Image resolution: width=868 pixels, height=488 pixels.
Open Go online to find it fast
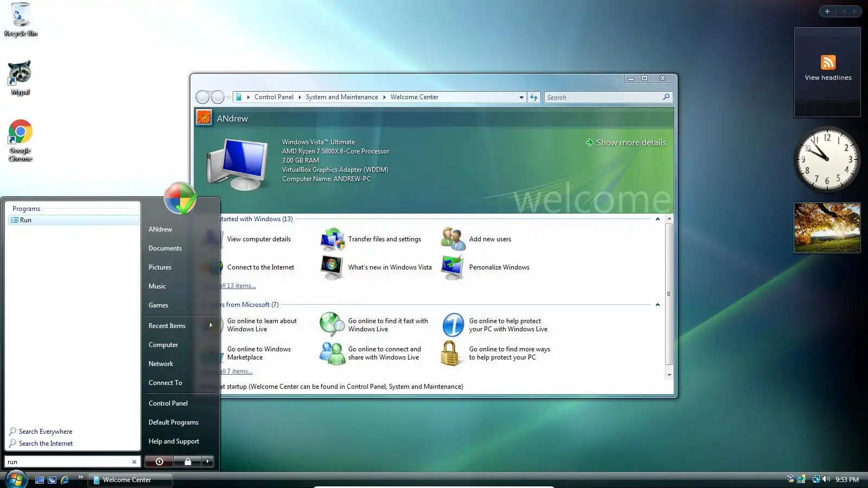coord(374,325)
